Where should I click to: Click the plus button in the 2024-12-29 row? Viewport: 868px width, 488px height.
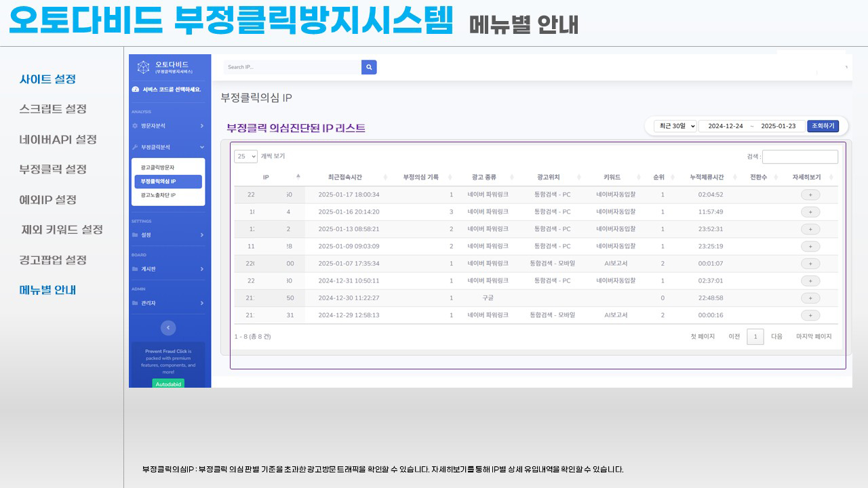pyautogui.click(x=810, y=315)
